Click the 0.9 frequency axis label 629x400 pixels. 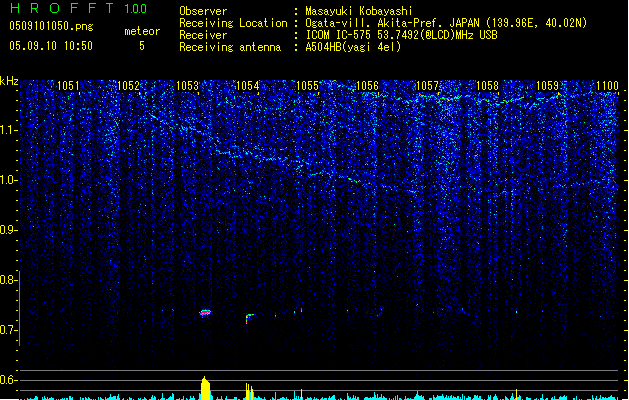tap(8, 230)
